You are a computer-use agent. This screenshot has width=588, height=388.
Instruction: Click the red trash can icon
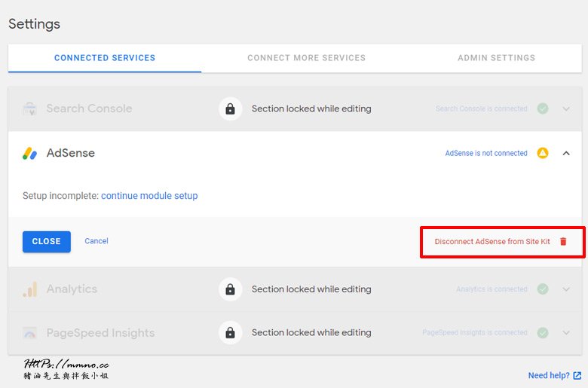click(562, 242)
